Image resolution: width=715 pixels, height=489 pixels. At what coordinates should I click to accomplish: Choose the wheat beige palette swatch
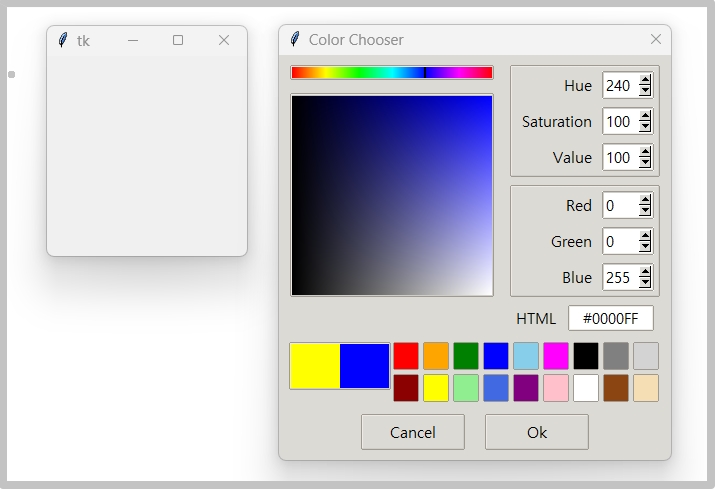tap(646, 388)
